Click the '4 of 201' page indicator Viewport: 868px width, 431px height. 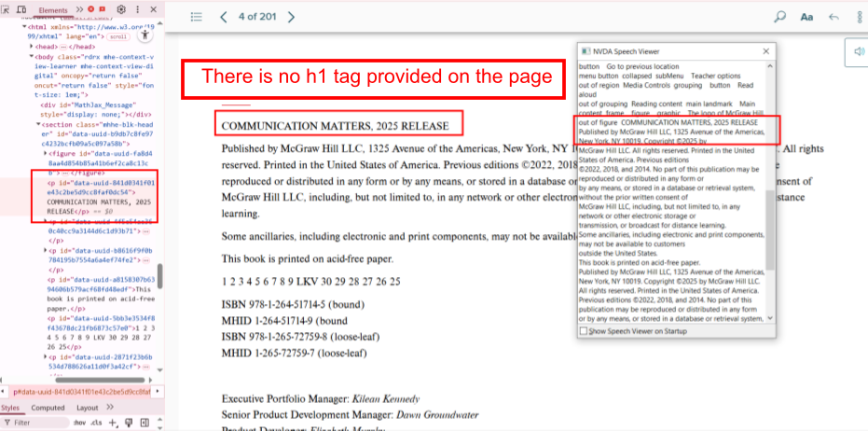coord(257,17)
